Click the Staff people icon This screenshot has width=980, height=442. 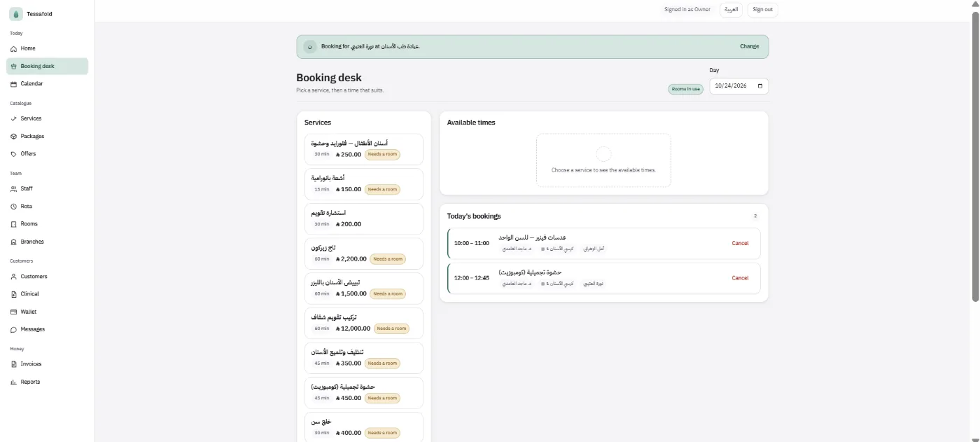click(x=14, y=189)
